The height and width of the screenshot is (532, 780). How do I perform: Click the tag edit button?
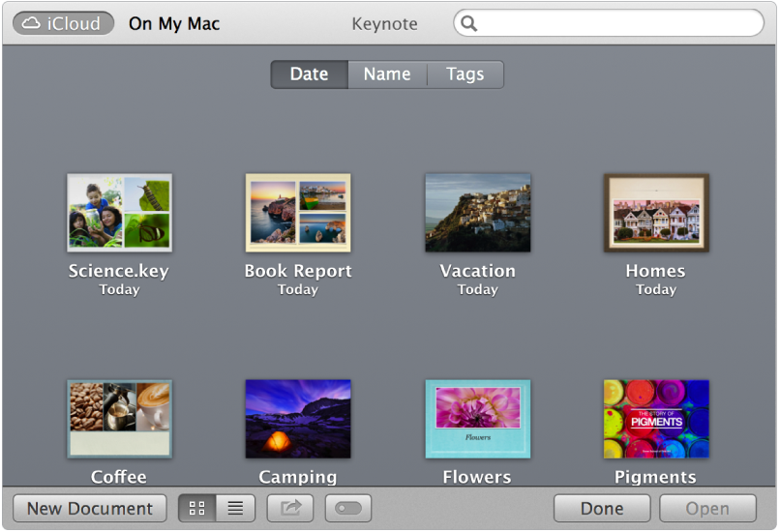click(348, 508)
